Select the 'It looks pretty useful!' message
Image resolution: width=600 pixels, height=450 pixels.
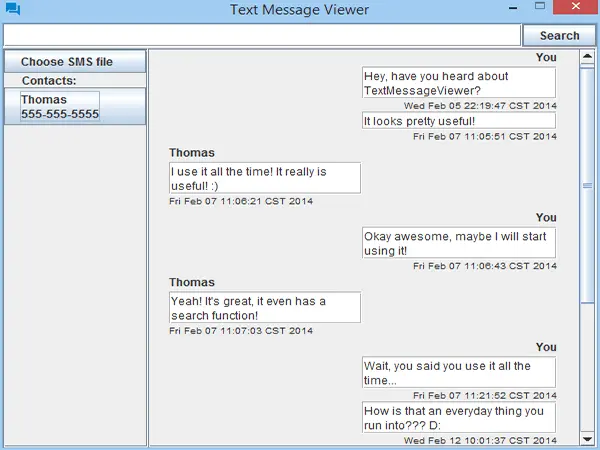pyautogui.click(x=458, y=121)
